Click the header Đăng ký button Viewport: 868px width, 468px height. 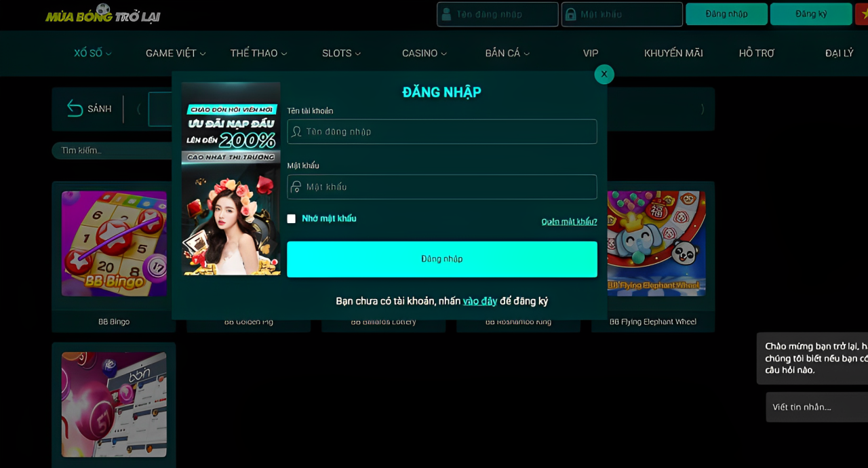point(810,14)
